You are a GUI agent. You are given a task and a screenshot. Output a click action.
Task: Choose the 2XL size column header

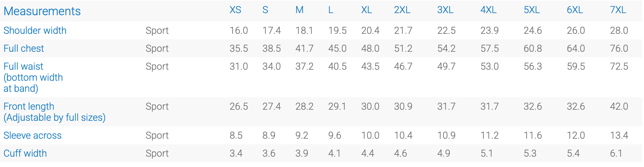[x=402, y=10]
